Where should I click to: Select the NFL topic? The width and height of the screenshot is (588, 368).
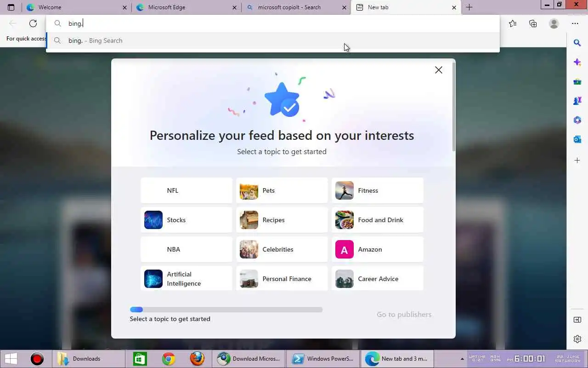tap(187, 190)
